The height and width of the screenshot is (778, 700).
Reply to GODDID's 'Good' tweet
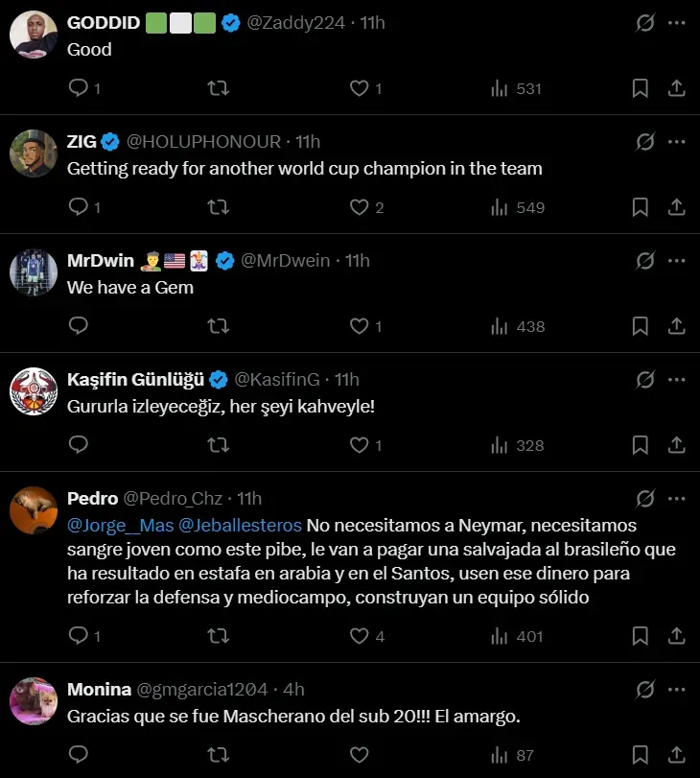coord(79,88)
